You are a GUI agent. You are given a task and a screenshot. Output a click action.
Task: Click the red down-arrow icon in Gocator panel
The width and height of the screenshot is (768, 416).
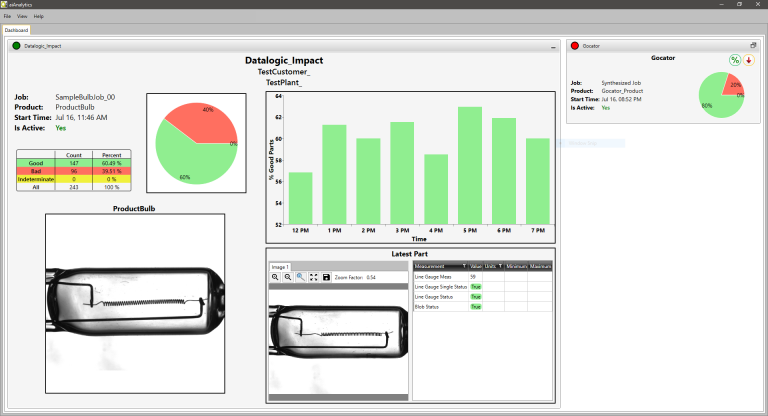748,60
